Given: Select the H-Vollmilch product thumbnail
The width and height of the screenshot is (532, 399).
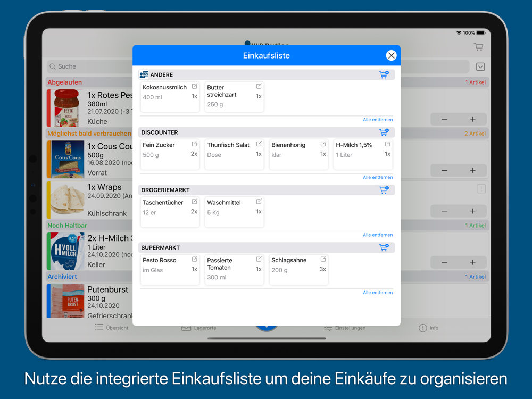Looking at the screenshot, I should pos(67,252).
